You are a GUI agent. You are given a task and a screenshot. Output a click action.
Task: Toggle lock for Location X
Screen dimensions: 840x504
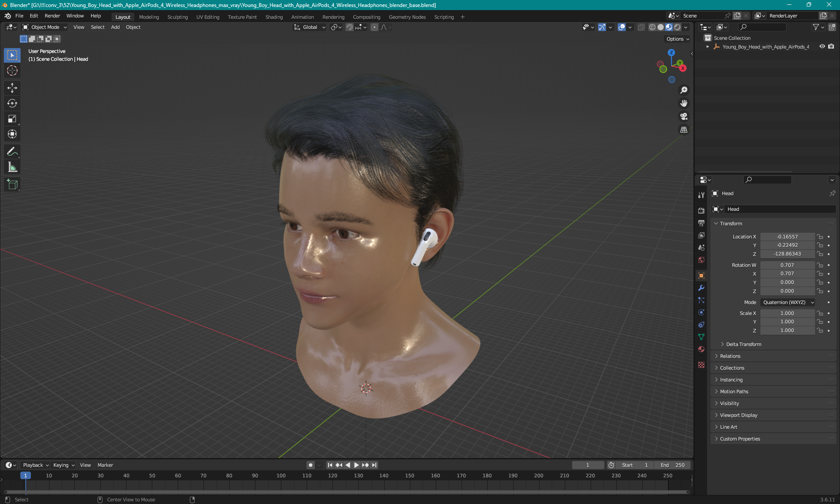820,237
